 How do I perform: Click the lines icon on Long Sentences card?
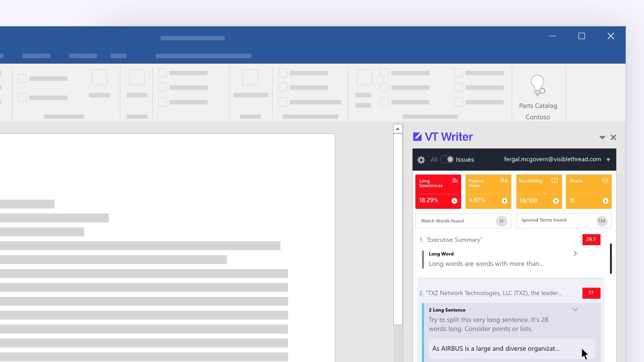click(x=455, y=181)
